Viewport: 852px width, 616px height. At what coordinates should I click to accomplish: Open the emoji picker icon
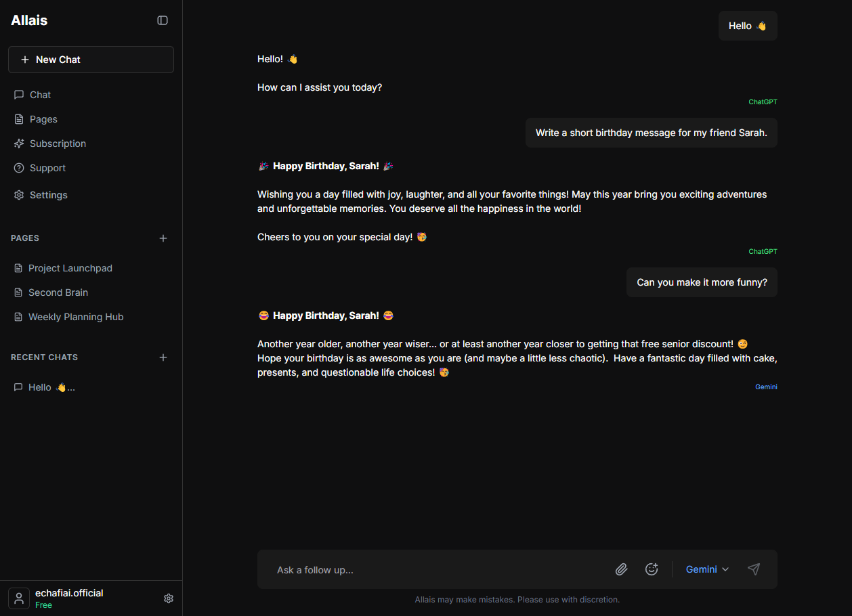click(x=652, y=569)
